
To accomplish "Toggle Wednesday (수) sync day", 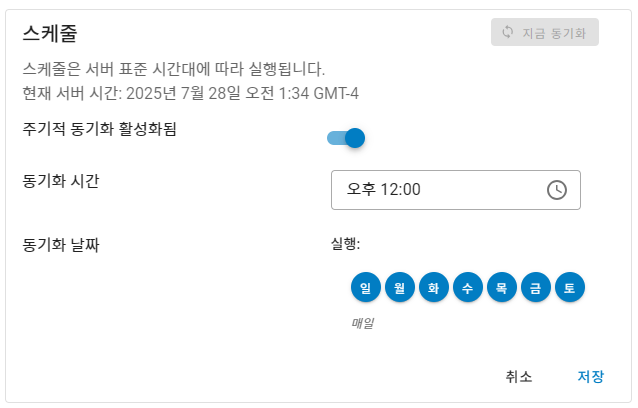I will coord(467,288).
